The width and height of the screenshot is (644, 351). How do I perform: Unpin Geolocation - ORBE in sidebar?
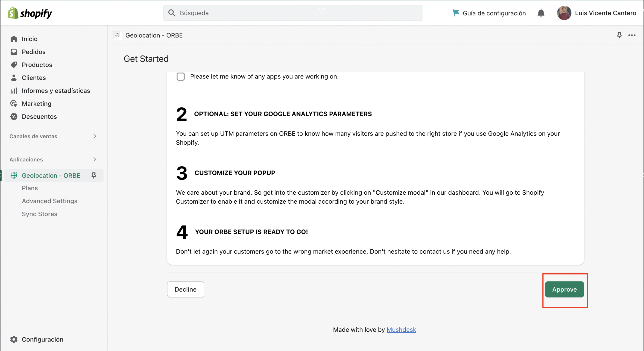click(94, 175)
